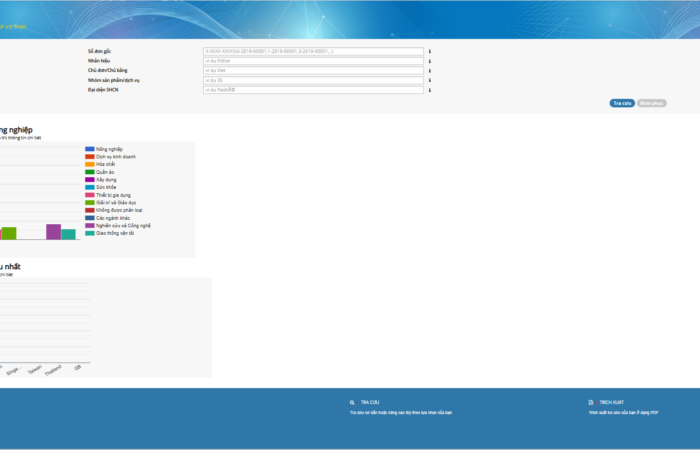Open the TRÍCH XUẤT footer link
The height and width of the screenshot is (450, 700).
click(611, 403)
